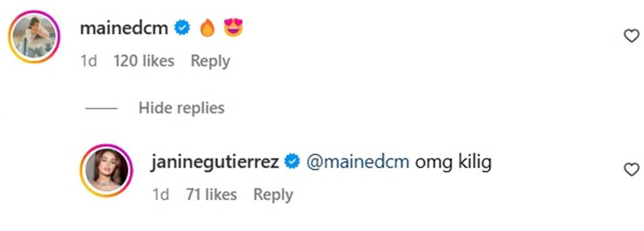Follow the @mainedcm mention in the reply

click(359, 163)
